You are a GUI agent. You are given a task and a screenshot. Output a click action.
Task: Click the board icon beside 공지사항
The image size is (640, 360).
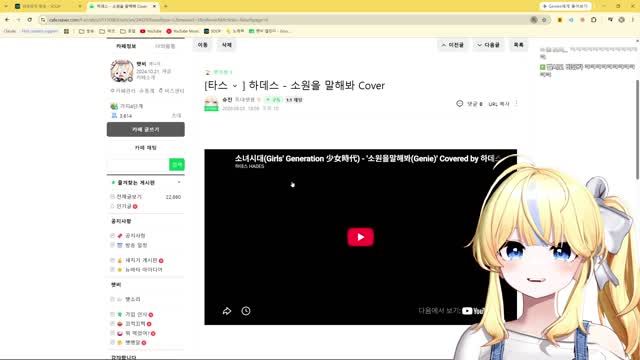click(120, 236)
